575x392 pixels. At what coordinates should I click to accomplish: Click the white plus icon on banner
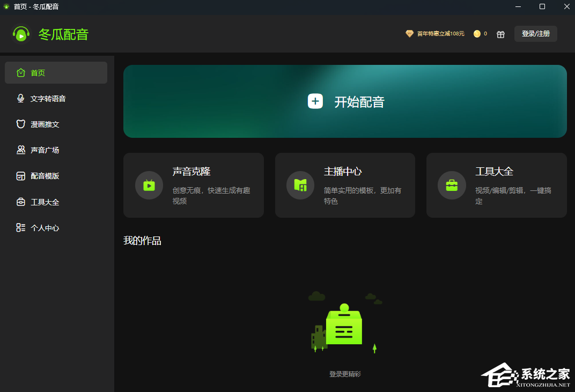click(x=315, y=101)
